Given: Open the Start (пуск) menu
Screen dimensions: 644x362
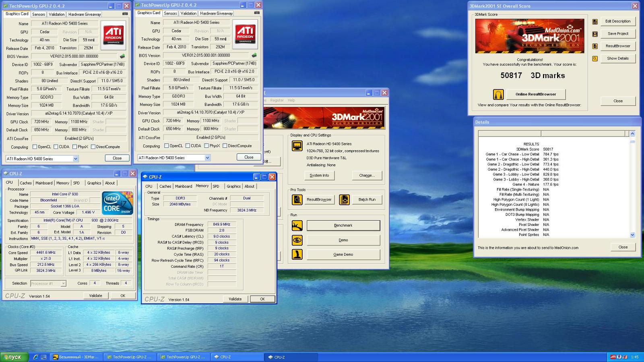Looking at the screenshot, I should tap(14, 357).
